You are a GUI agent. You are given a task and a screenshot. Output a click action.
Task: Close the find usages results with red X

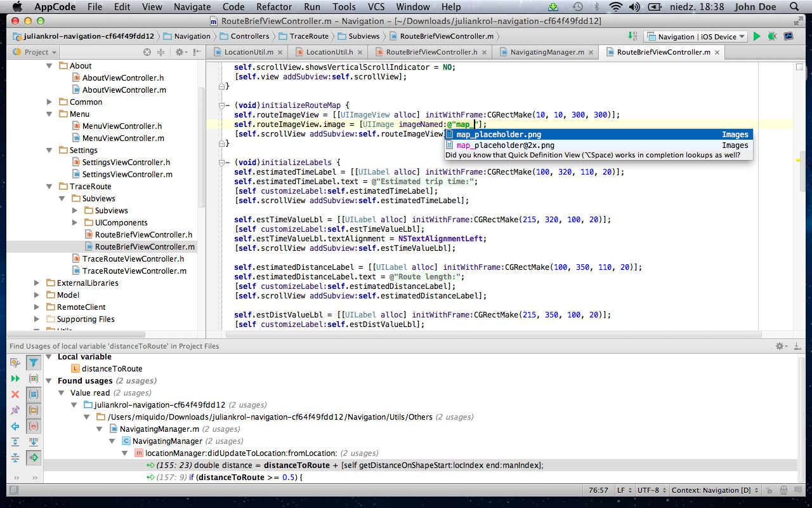click(x=15, y=394)
